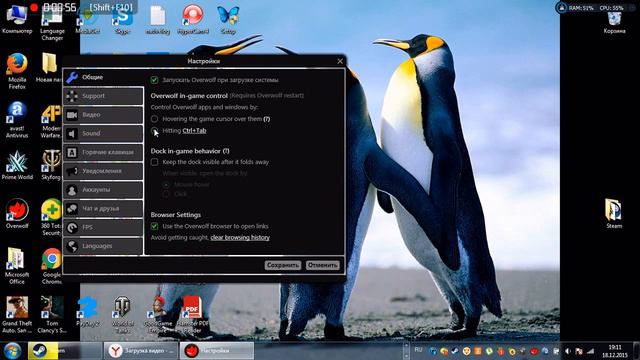Select the Overwolf desktop shortcut

click(x=17, y=213)
